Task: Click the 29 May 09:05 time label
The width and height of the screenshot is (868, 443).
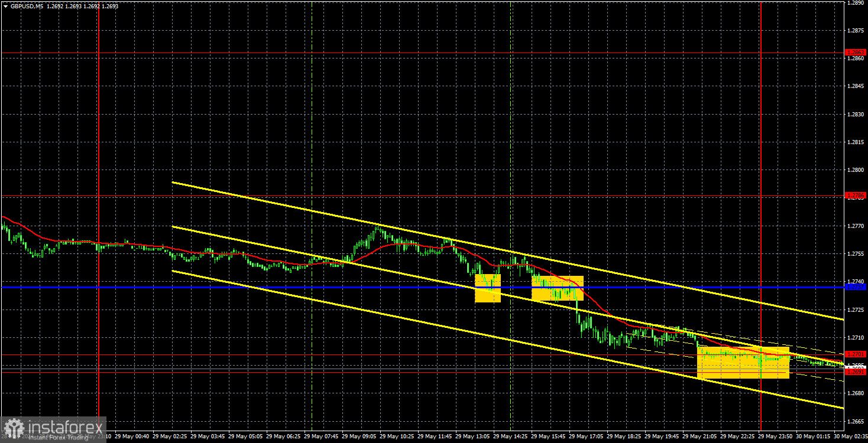Action: 359,437
